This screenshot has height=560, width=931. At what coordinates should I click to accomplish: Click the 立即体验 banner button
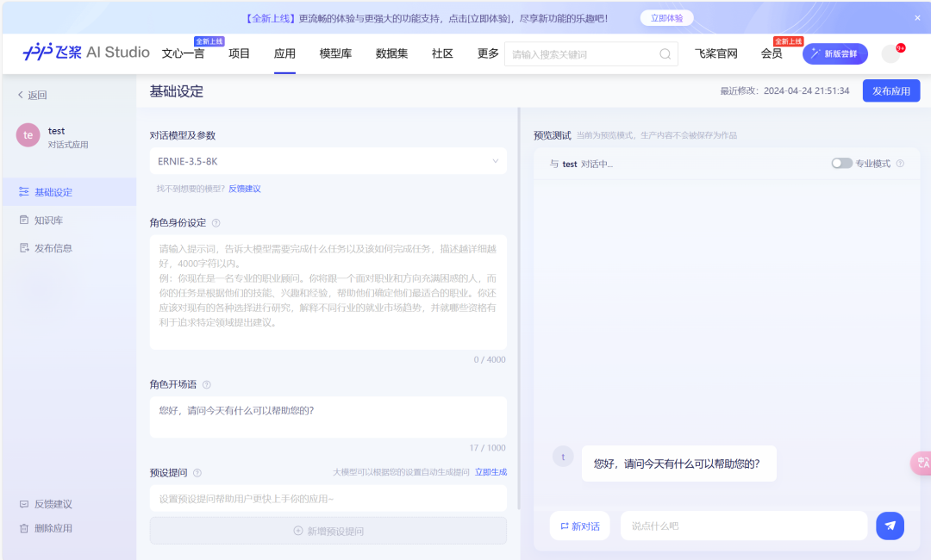[666, 18]
